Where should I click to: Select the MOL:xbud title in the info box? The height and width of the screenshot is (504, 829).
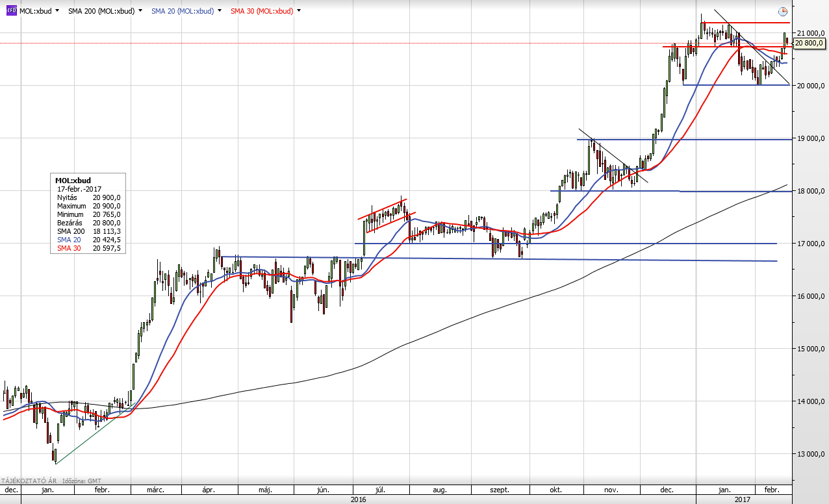(73, 180)
